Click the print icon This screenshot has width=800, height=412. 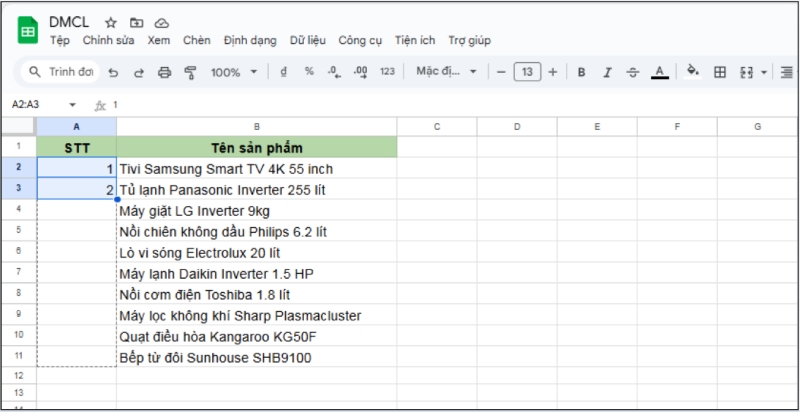coord(165,72)
